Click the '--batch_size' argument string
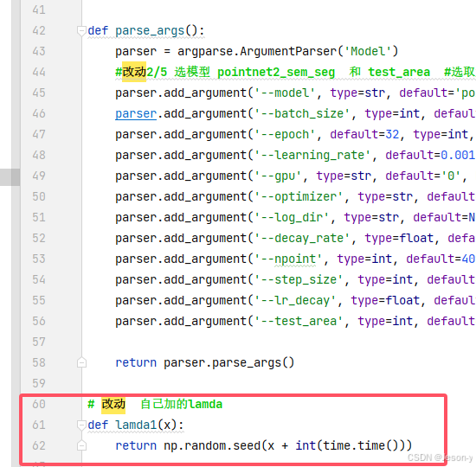The width and height of the screenshot is (476, 467). pos(302,114)
